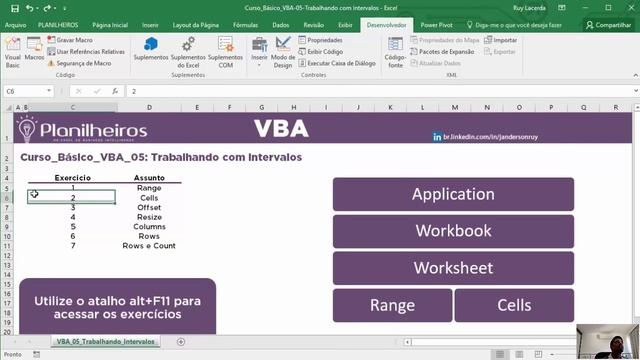Select the Rows e Count cell
This screenshot has height=360, width=640.
pos(149,246)
